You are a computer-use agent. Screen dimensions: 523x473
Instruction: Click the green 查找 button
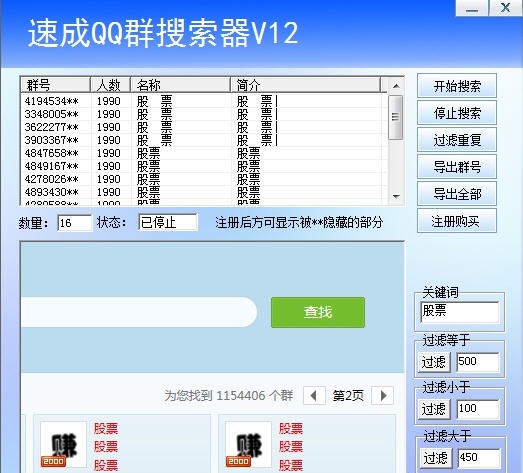coord(318,312)
